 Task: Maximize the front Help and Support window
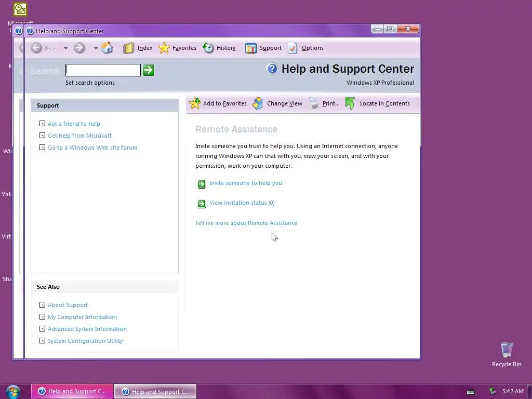coord(390,29)
